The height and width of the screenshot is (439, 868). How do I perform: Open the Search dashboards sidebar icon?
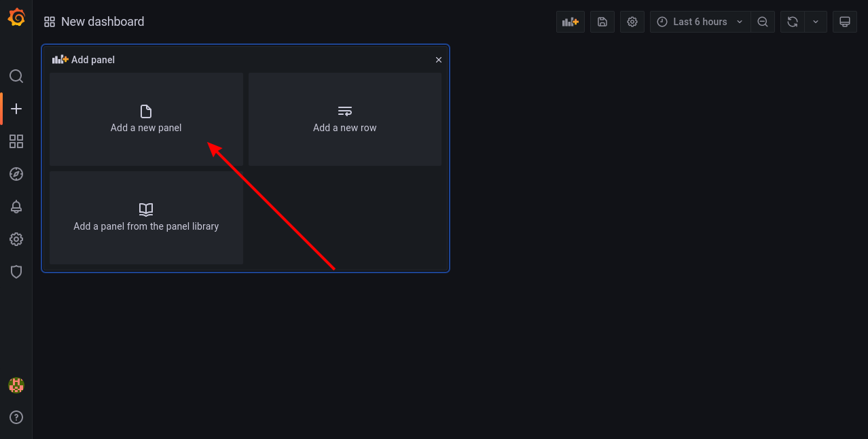[x=16, y=76]
